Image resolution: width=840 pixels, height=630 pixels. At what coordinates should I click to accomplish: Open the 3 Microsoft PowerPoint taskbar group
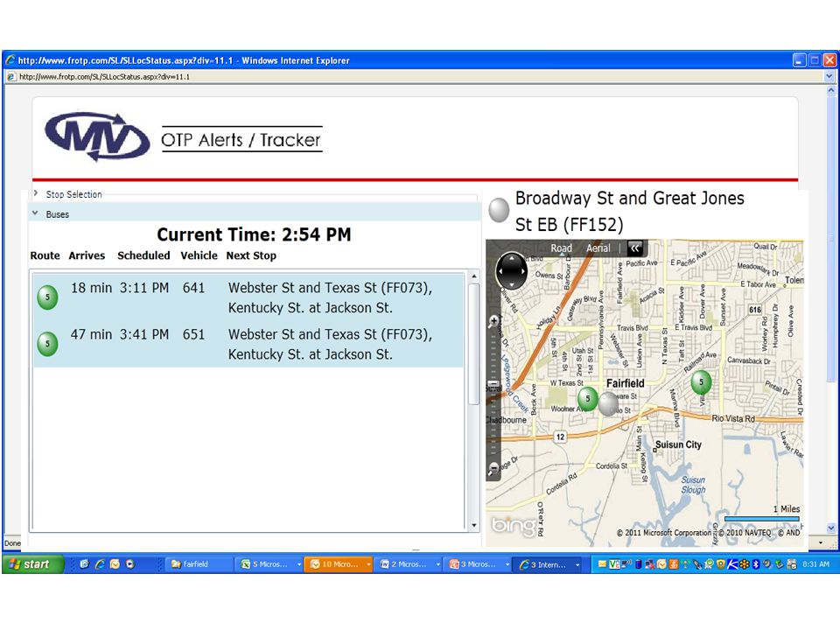(479, 564)
